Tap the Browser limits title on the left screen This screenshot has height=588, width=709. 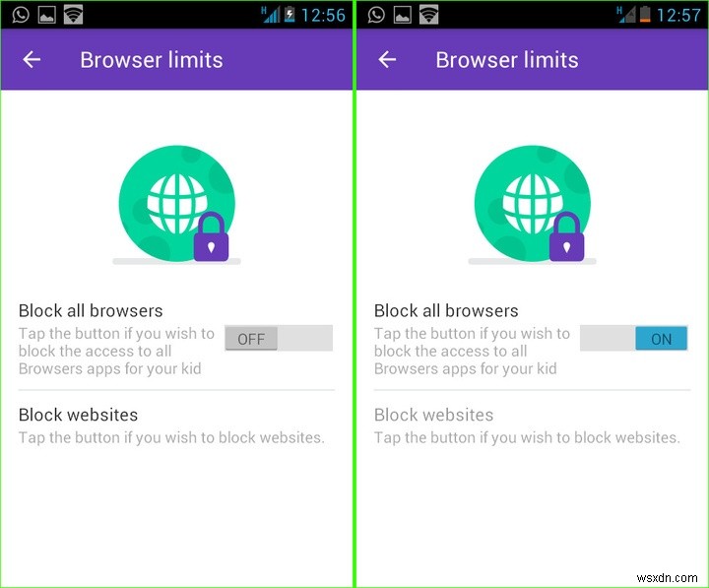tap(152, 60)
